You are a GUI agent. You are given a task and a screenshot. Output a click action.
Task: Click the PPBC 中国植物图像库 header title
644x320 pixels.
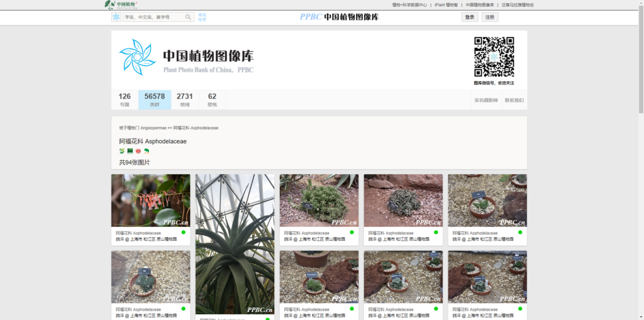click(x=339, y=17)
